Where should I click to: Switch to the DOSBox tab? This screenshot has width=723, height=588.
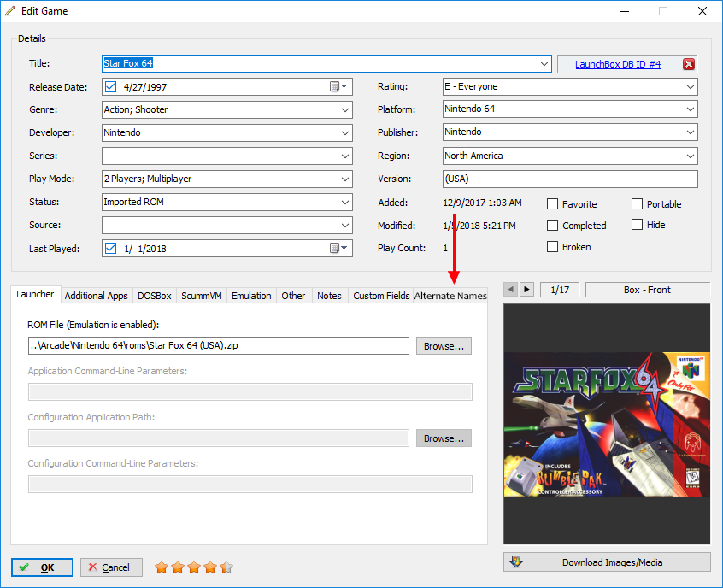[x=155, y=296]
